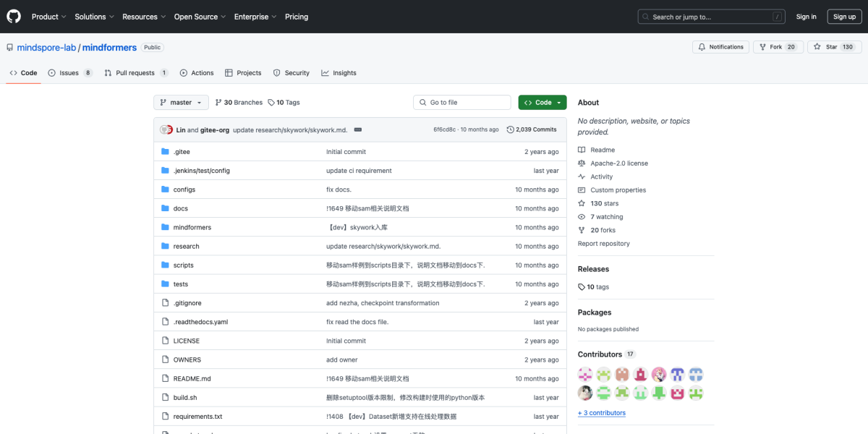Switch to the Pull requests tab
The height and width of the screenshot is (434, 868).
click(136, 72)
